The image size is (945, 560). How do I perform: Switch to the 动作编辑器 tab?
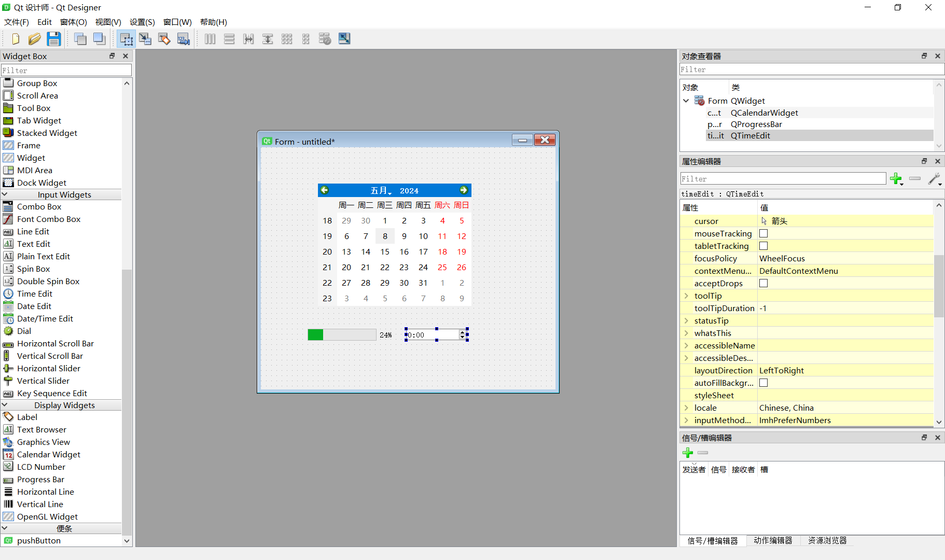[773, 541]
